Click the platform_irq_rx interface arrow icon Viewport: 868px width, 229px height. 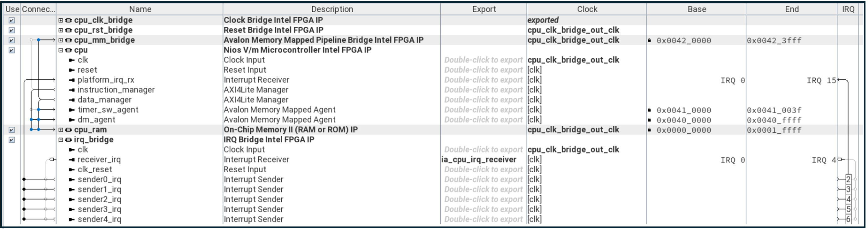[71, 80]
